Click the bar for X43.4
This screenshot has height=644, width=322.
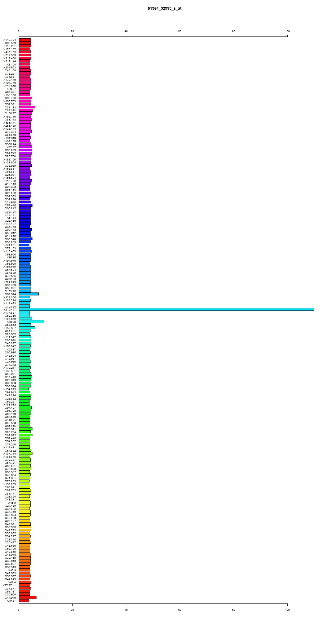25,582
